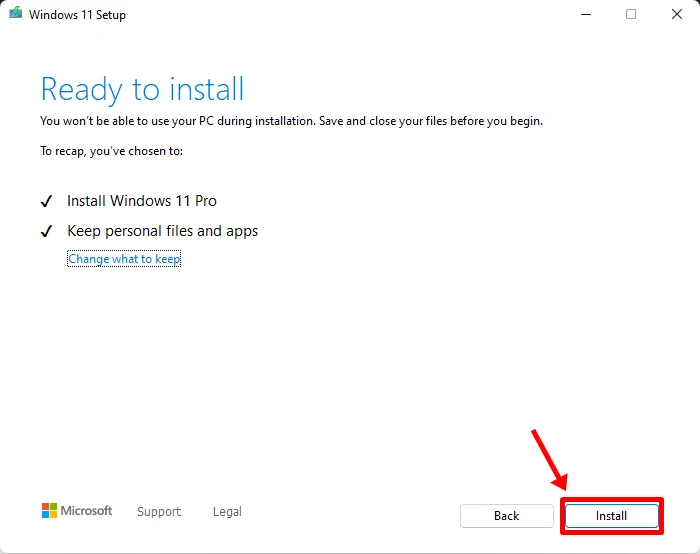Viewport: 700px width, 554px height.
Task: Open the Support link
Action: pyautogui.click(x=159, y=511)
